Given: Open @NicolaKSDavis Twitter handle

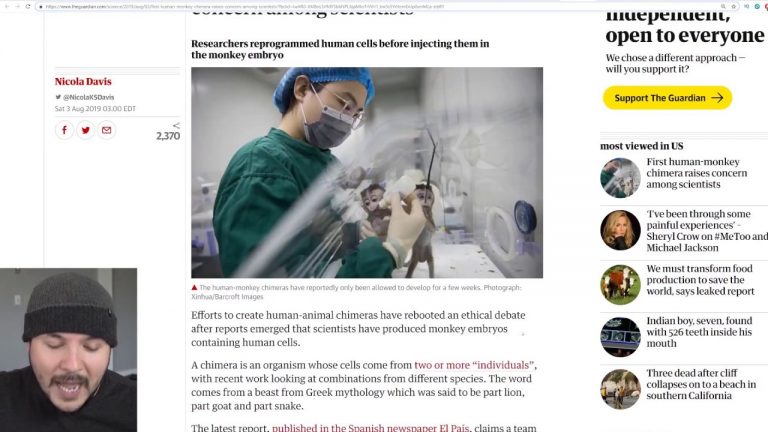Looking at the screenshot, I should 88,97.
